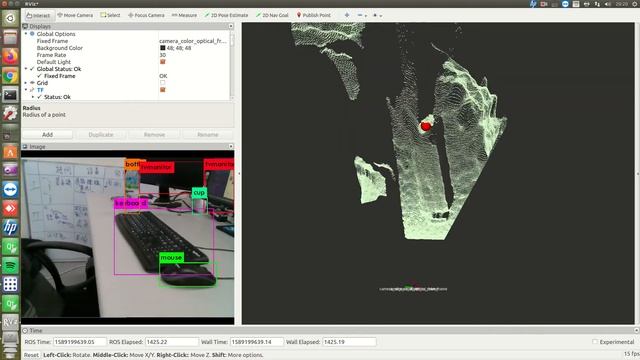The image size is (640, 360).
Task: Expand the Grid display item
Action: [x=26, y=82]
